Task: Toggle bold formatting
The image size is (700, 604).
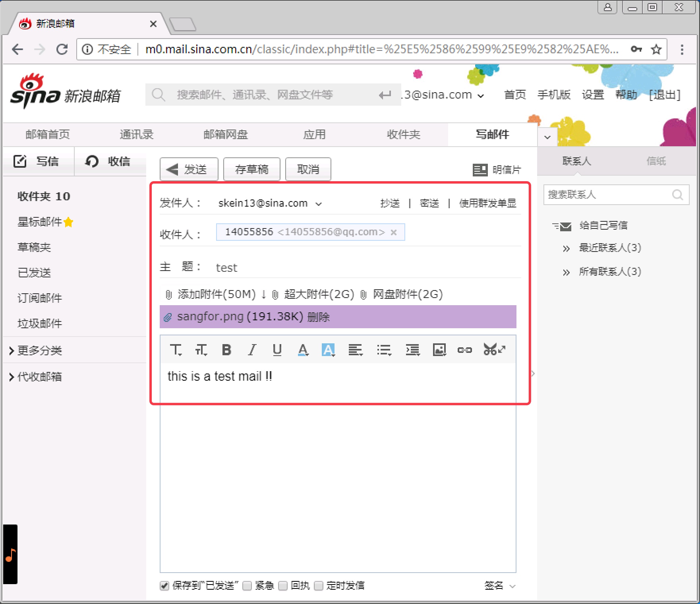Action: (x=226, y=350)
